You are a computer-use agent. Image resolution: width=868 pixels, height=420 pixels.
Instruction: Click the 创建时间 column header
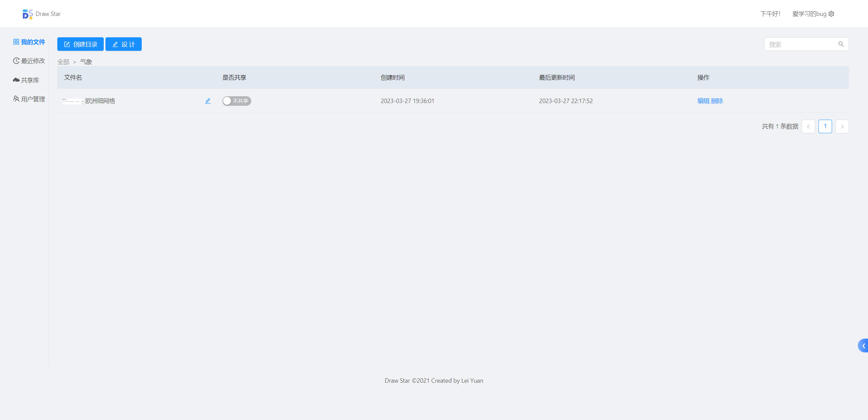393,77
